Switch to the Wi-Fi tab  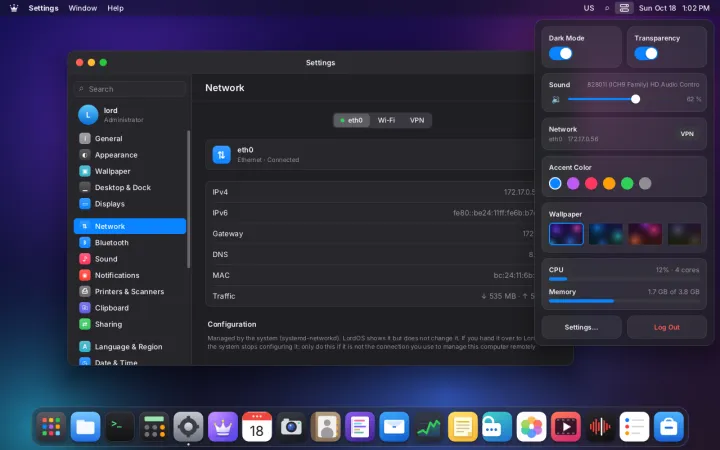pyautogui.click(x=386, y=120)
